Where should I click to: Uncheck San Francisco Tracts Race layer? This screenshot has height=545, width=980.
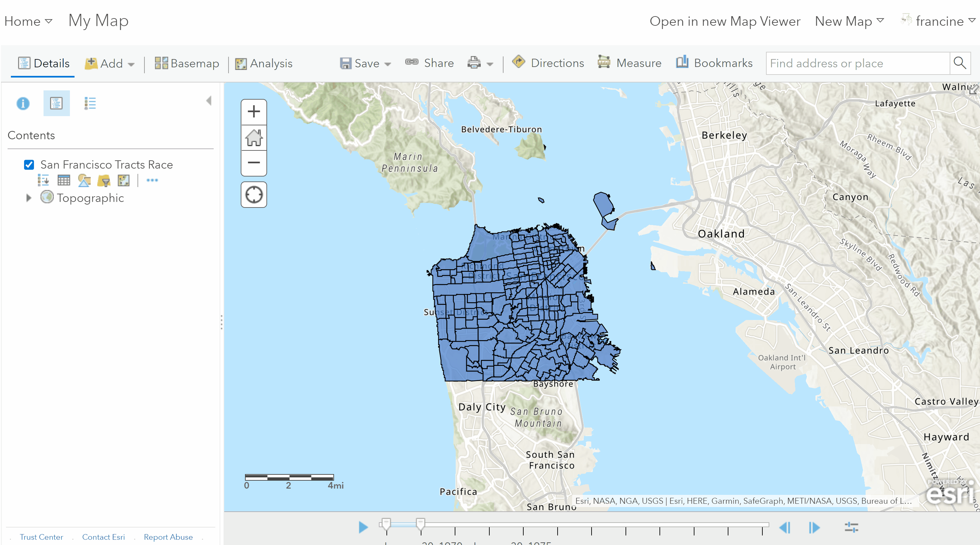(x=29, y=165)
